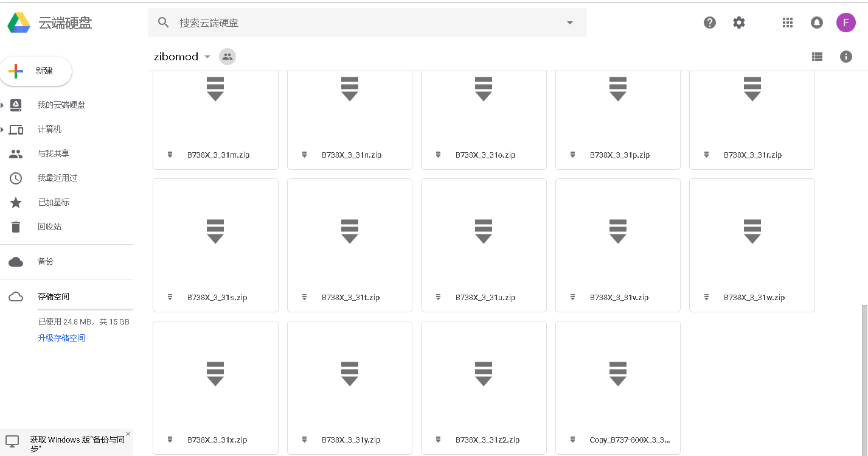Switch to list view layout

tap(817, 57)
